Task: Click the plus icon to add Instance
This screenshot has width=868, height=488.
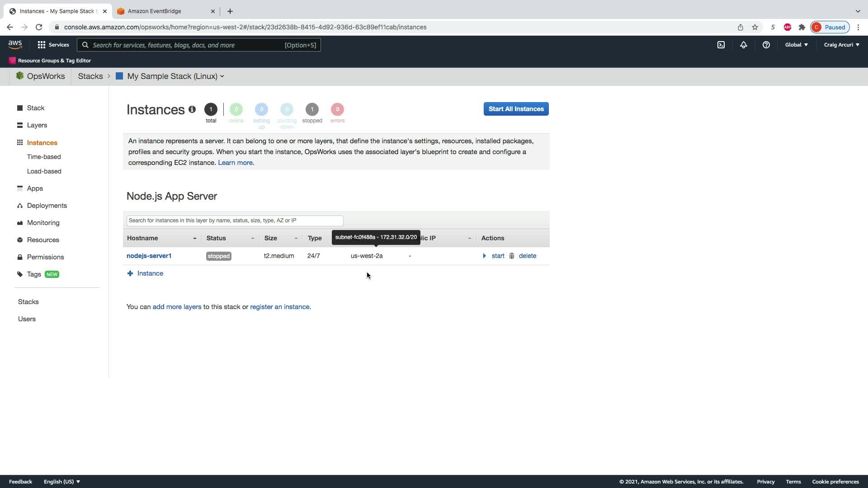Action: [130, 273]
